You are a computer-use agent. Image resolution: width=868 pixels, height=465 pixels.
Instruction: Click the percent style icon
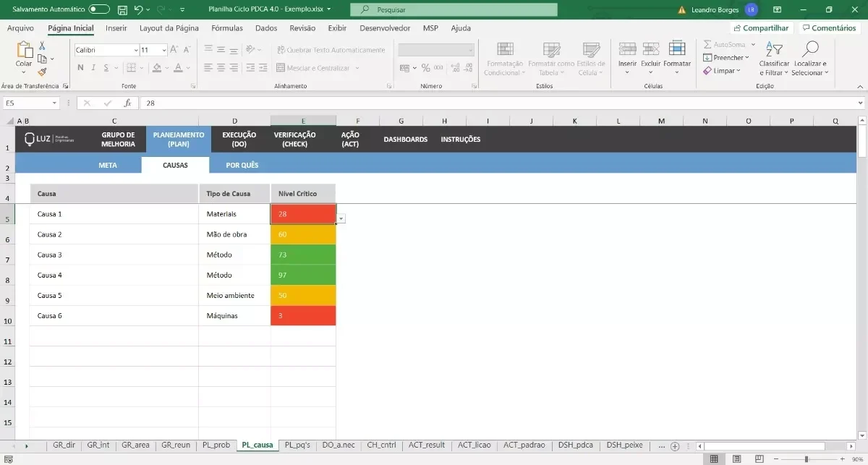click(x=426, y=68)
